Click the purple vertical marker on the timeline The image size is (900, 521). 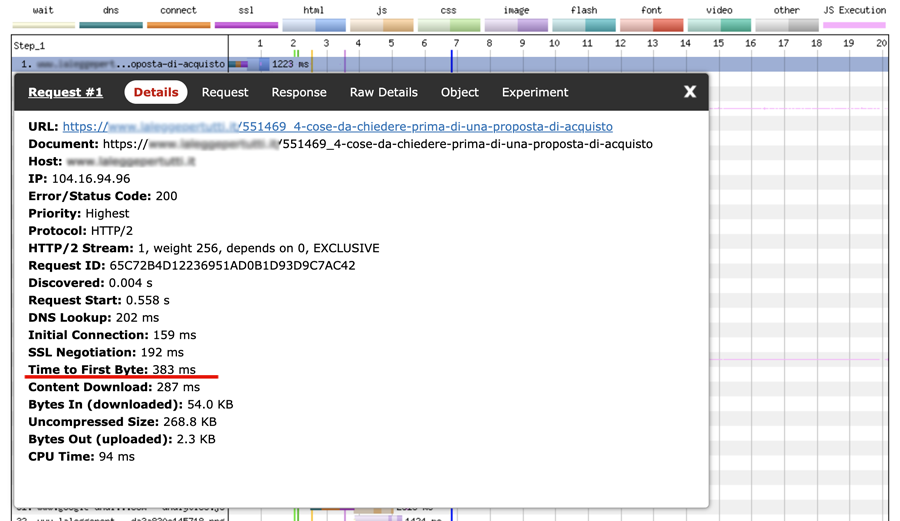345,61
